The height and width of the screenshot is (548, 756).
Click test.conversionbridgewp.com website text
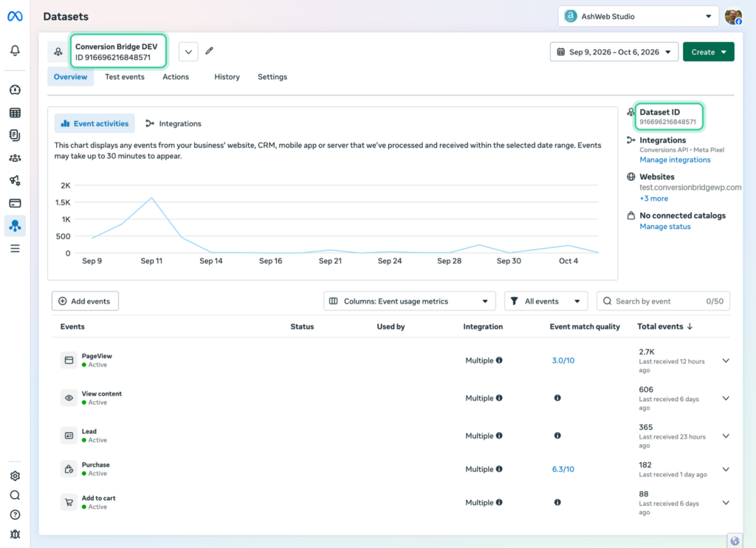tap(690, 187)
